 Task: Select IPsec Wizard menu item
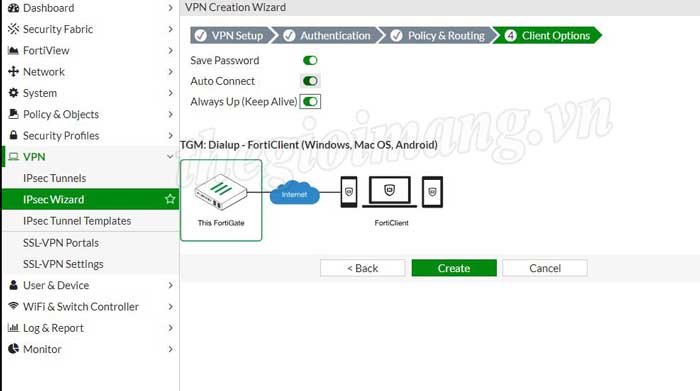coord(91,199)
